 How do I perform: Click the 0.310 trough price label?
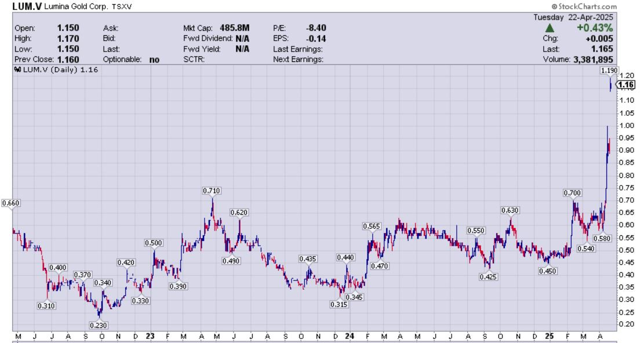(x=46, y=306)
